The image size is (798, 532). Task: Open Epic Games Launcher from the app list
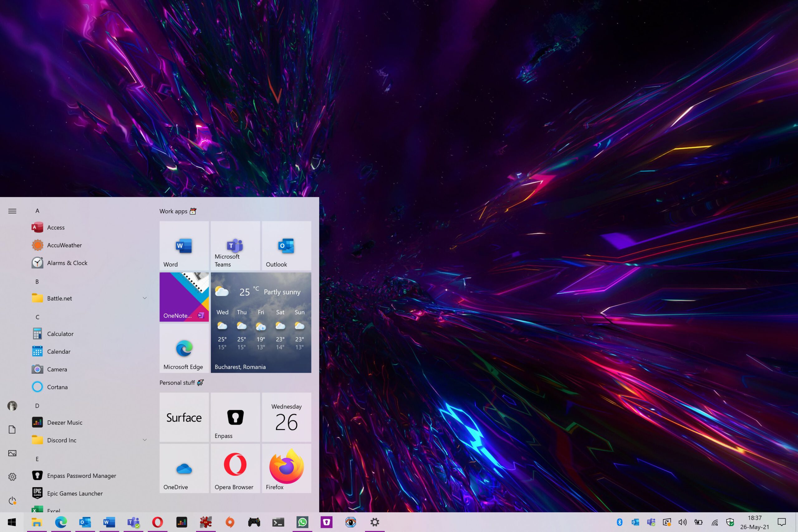click(90, 493)
